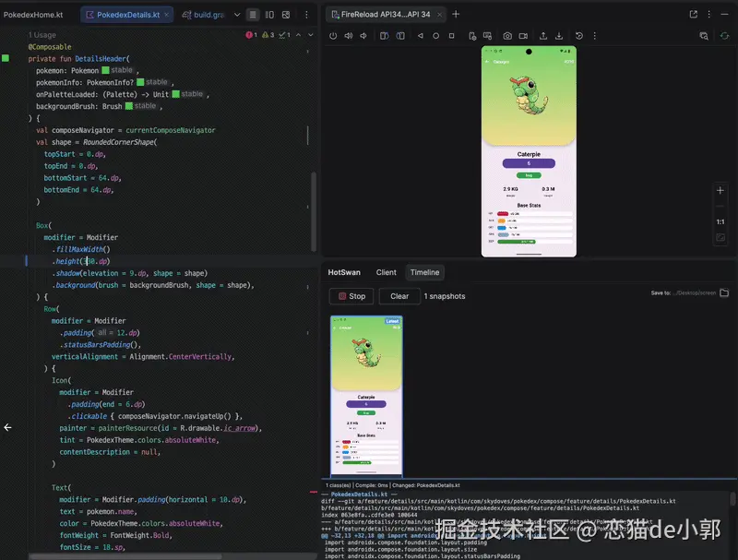
Task: Click the warnings count indicator
Action: coord(268,35)
